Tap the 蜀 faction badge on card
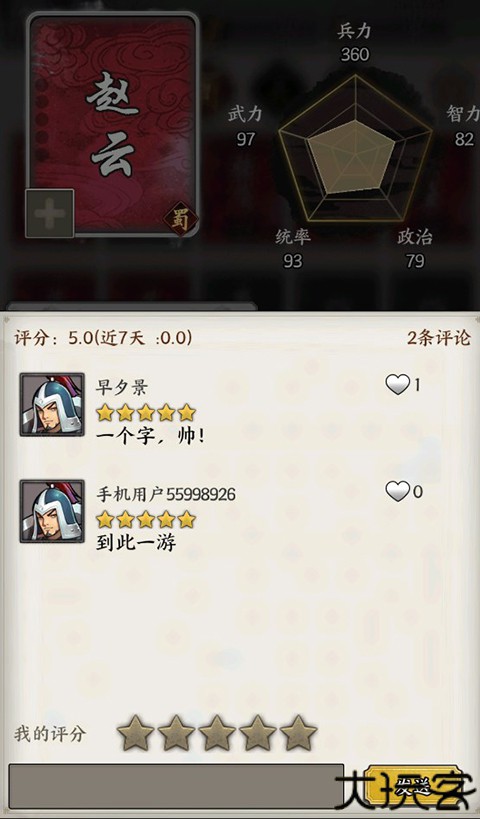Image resolution: width=480 pixels, height=819 pixels. click(180, 219)
